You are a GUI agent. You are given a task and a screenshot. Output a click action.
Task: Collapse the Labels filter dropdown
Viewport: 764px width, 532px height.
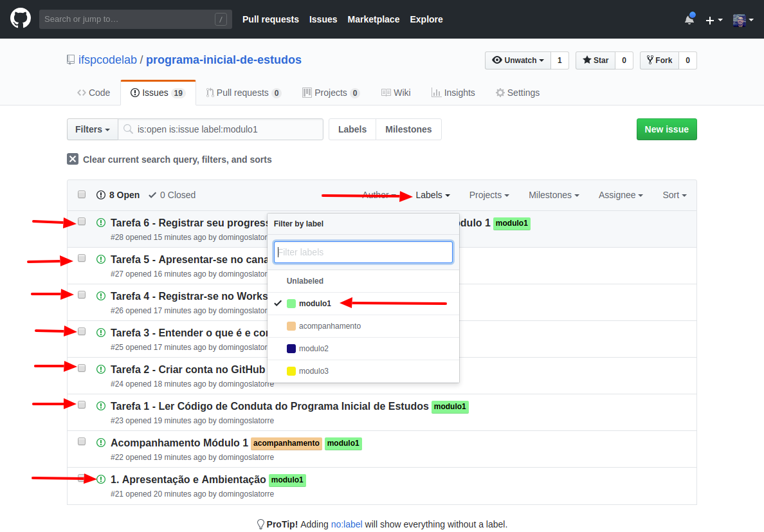(433, 195)
